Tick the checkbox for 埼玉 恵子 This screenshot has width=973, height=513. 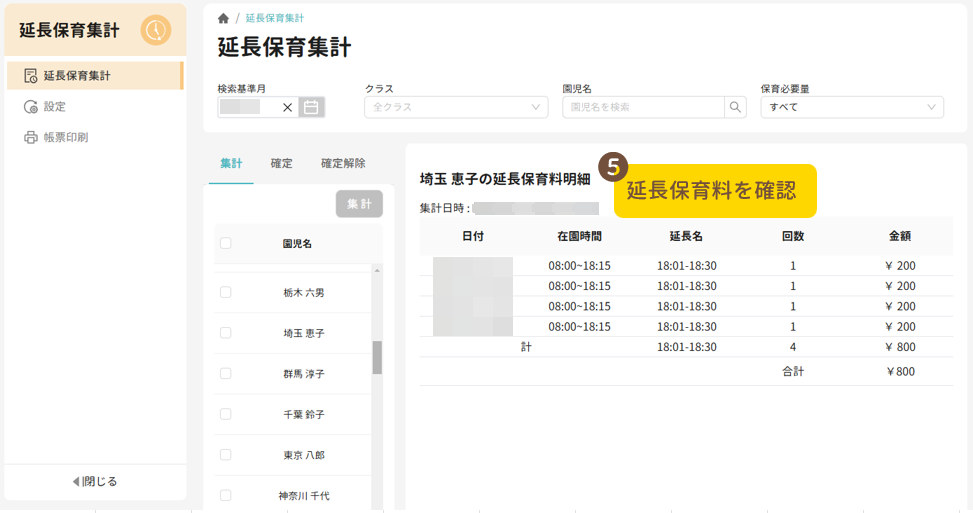click(x=225, y=332)
